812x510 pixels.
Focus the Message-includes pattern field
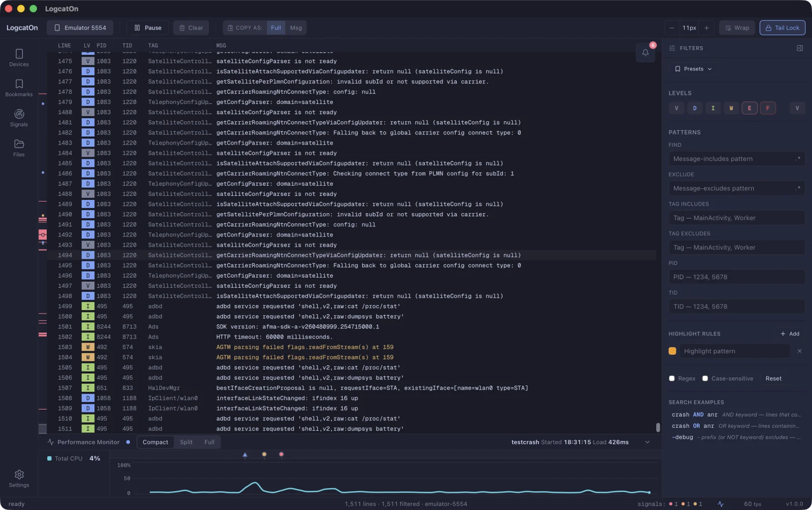[732, 159]
